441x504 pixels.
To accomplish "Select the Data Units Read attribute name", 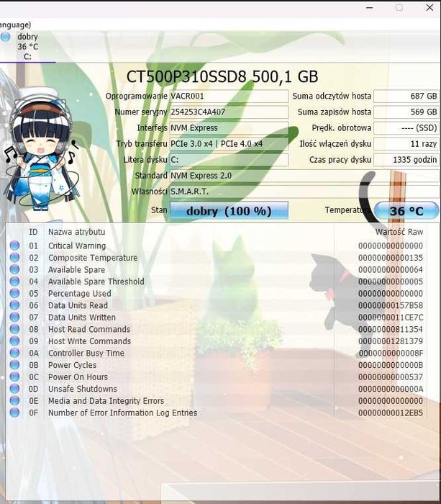I will 78,305.
